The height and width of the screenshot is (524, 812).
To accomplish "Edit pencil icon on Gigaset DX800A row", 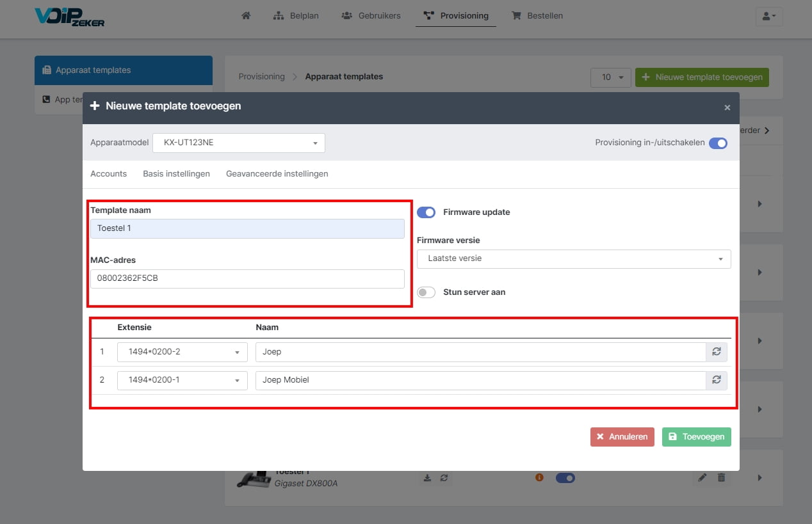I will [x=702, y=478].
